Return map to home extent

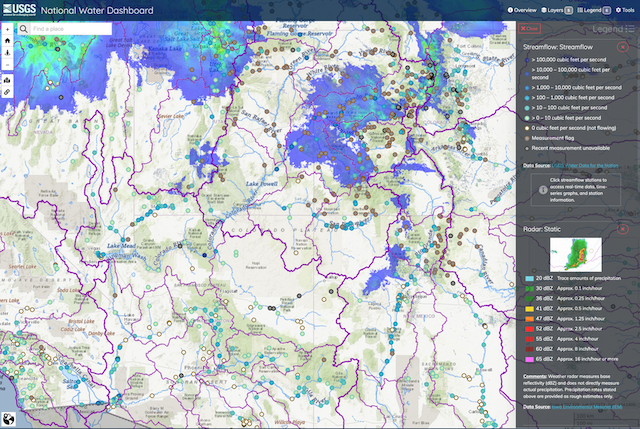(x=7, y=41)
